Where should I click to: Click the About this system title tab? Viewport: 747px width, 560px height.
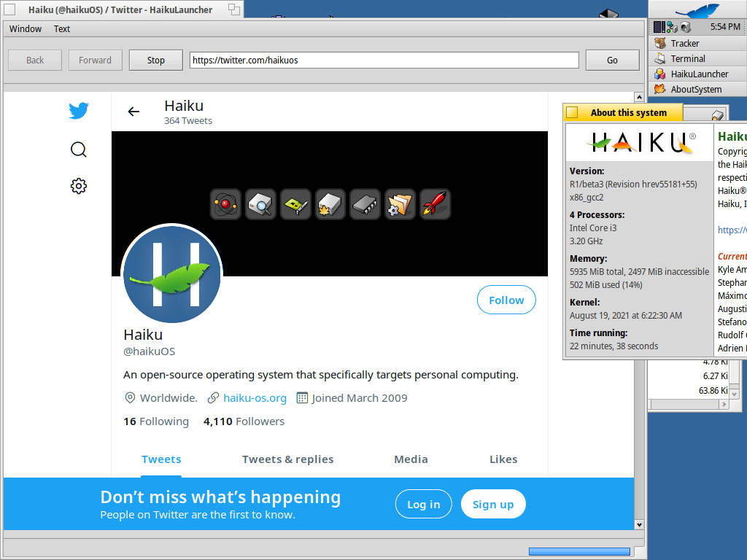coord(623,113)
